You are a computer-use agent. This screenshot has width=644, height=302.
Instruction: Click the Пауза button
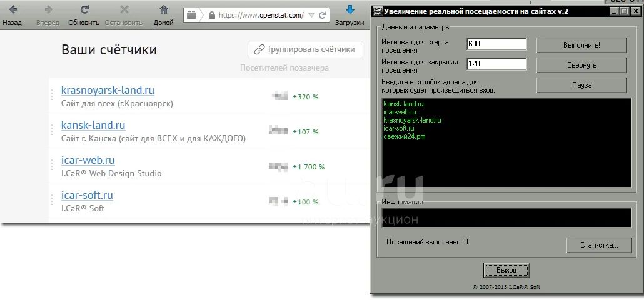(581, 85)
